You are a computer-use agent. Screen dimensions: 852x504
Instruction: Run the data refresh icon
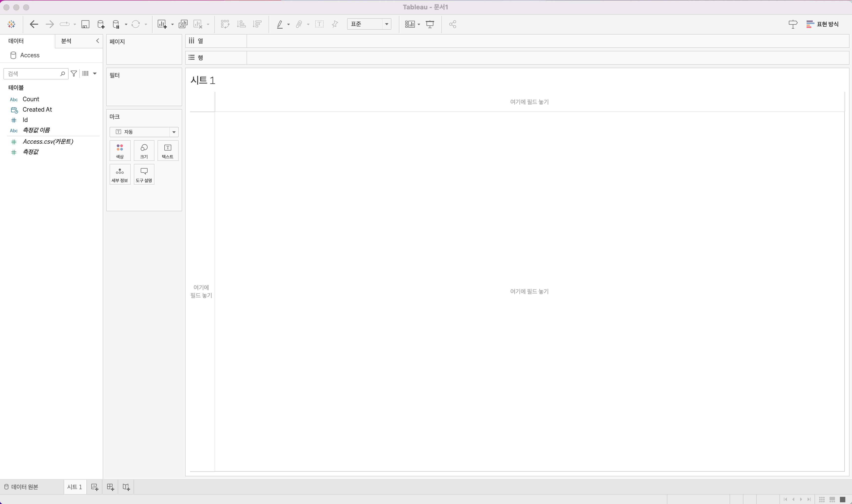click(136, 24)
